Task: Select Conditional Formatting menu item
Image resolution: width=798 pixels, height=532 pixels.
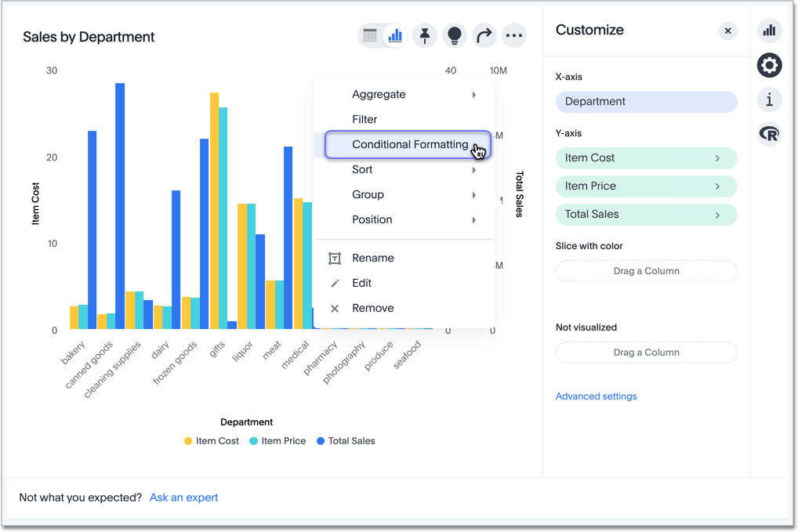Action: point(408,145)
